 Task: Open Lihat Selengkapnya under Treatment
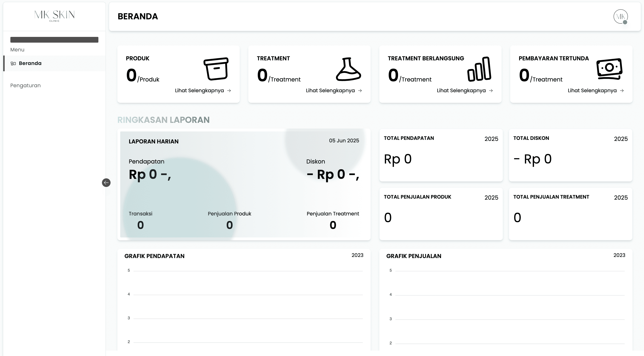330,91
